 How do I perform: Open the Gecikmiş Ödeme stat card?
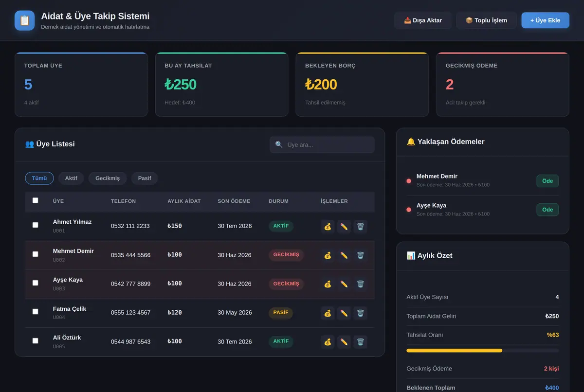coord(503,85)
